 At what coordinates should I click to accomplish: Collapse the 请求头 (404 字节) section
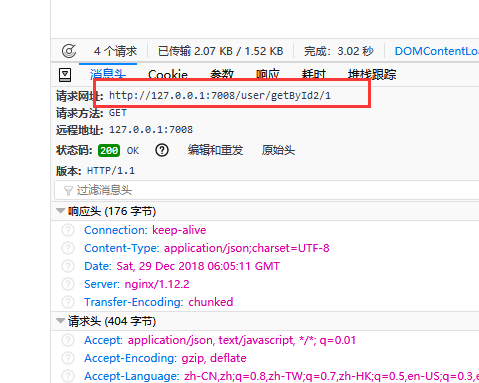coord(60,321)
